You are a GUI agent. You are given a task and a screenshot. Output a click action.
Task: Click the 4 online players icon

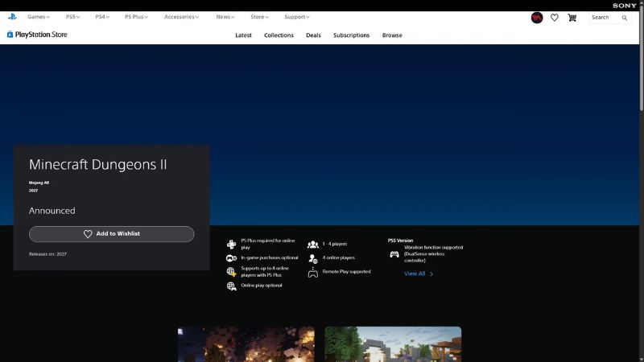tap(313, 258)
